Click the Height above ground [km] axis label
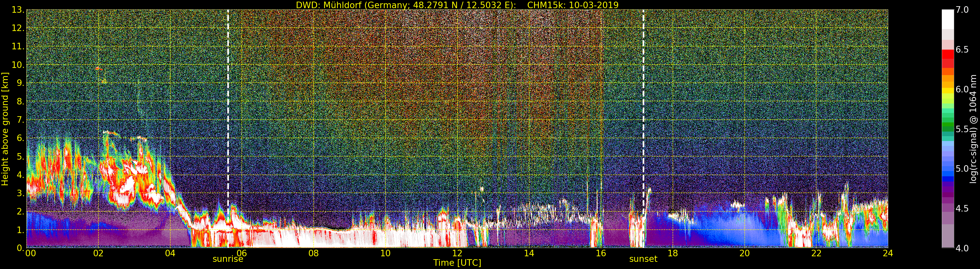980x269 pixels. 5,129
